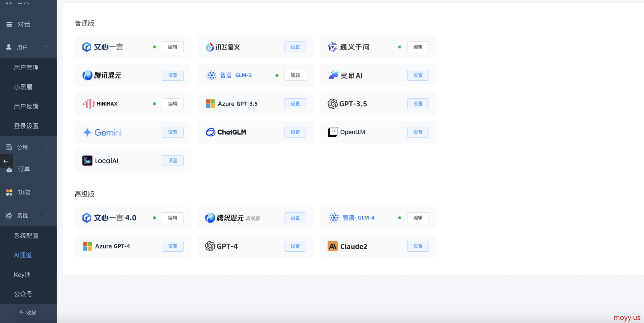Edit the 文心一言 channel
Image resolution: width=644 pixels, height=323 pixels.
click(172, 47)
